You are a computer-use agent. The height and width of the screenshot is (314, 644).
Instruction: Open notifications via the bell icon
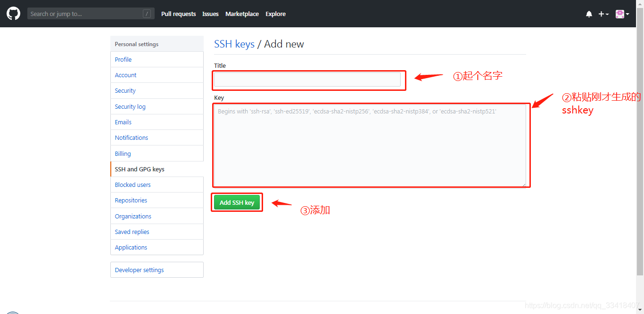[x=589, y=14]
